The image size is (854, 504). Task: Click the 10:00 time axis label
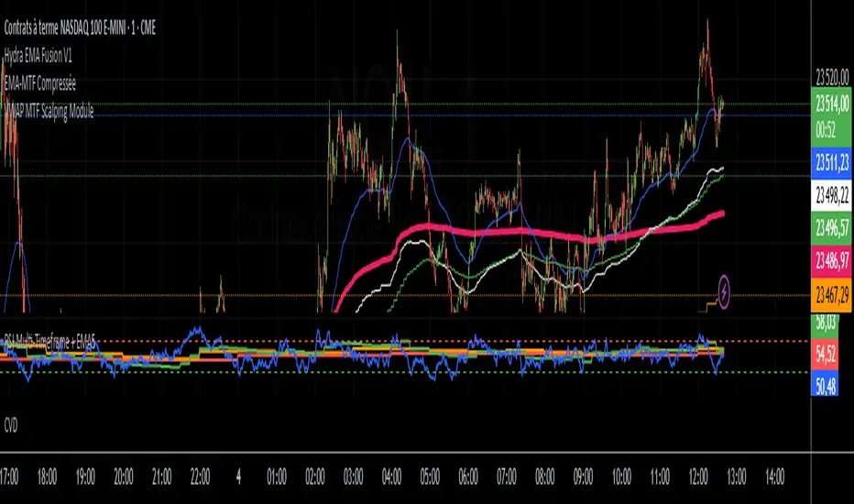point(621,477)
